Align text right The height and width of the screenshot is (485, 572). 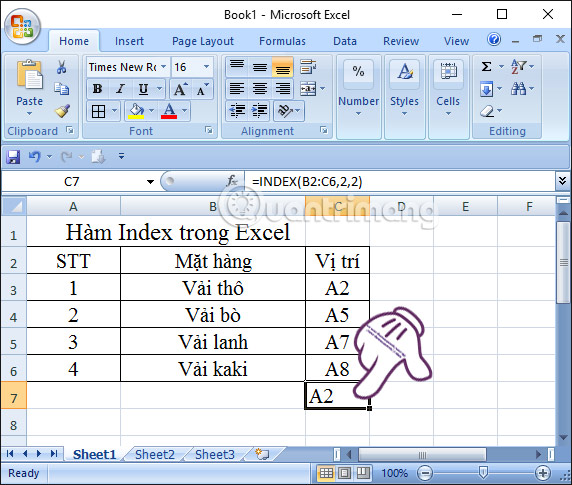point(282,89)
